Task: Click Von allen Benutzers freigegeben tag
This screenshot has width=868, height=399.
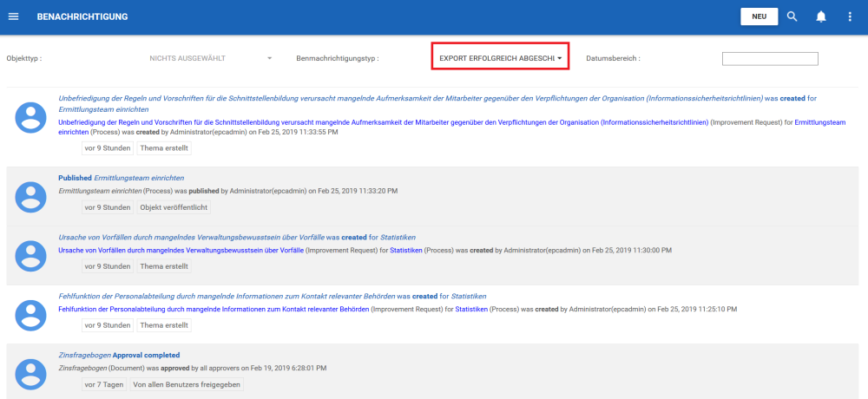Action: (x=187, y=384)
